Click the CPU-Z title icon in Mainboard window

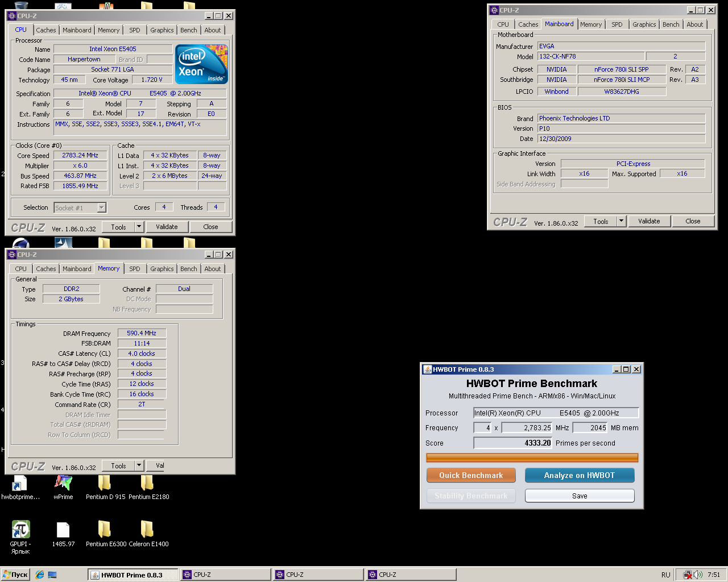point(494,10)
